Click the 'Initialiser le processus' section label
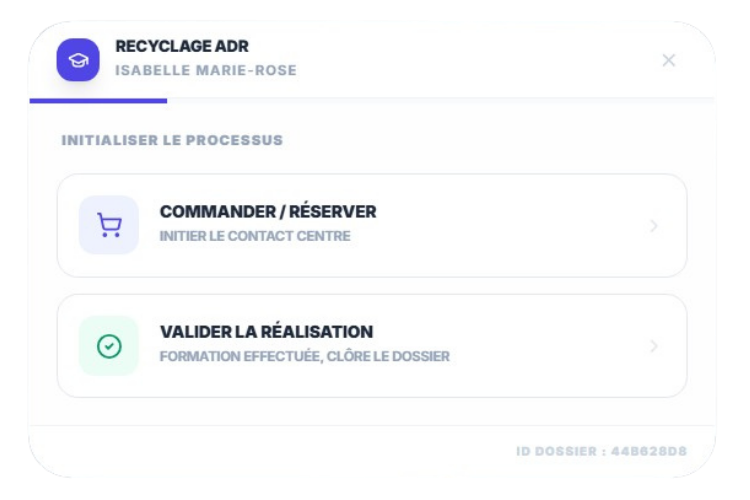Screen dimensions: 750x500 [x=172, y=140]
